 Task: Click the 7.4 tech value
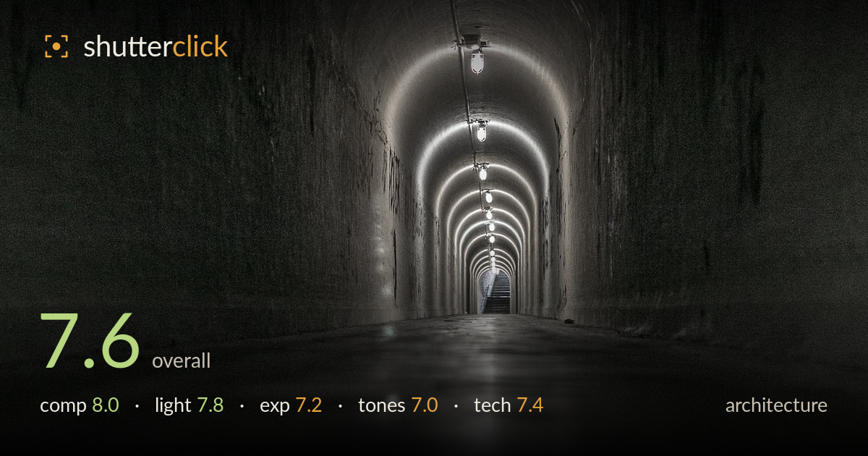click(x=530, y=405)
